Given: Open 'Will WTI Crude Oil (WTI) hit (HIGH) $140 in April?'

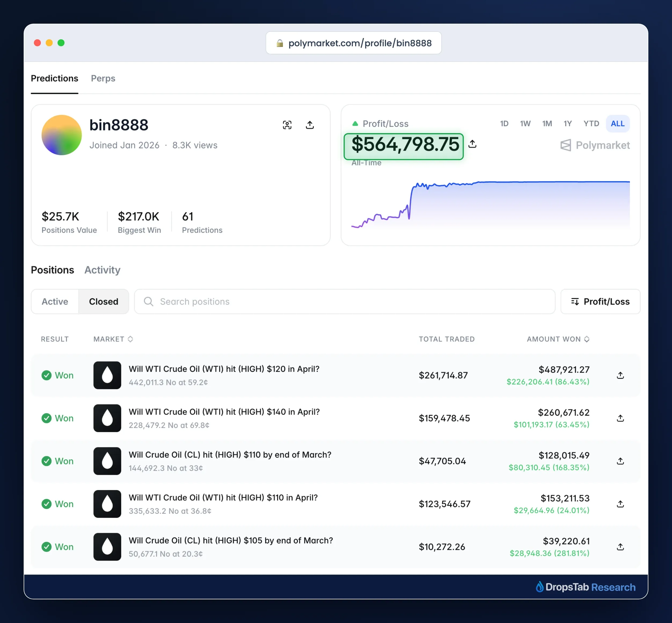Looking at the screenshot, I should pyautogui.click(x=224, y=412).
